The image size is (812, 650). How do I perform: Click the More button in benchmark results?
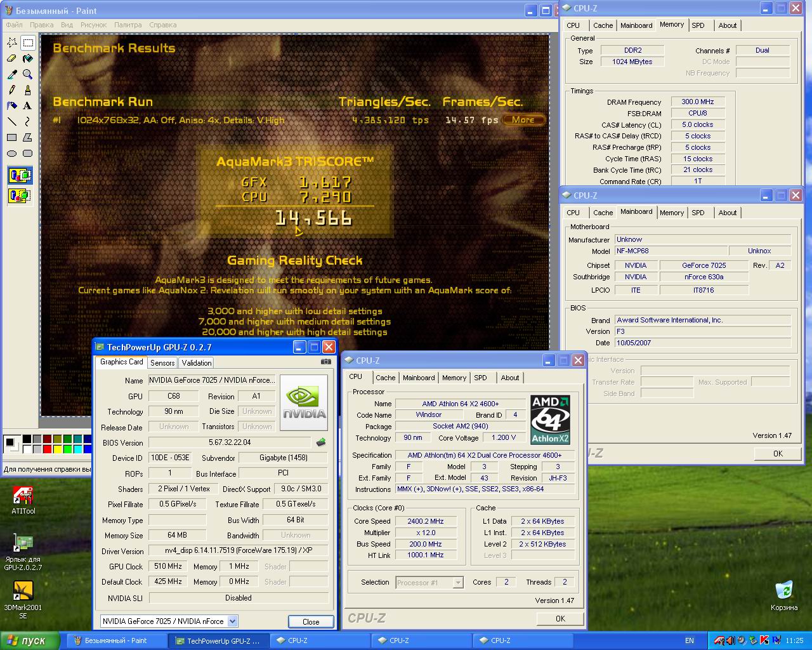tap(523, 119)
